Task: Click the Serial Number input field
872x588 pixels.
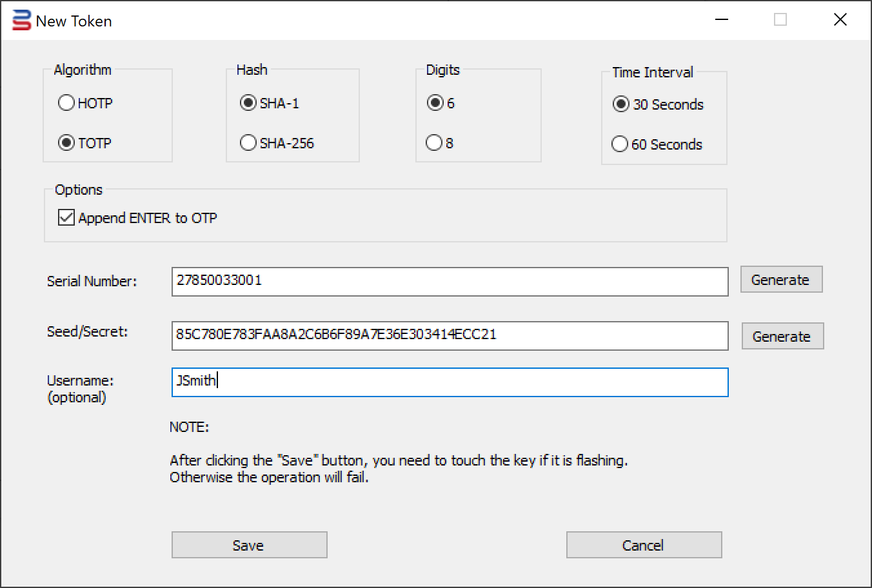Action: tap(450, 282)
